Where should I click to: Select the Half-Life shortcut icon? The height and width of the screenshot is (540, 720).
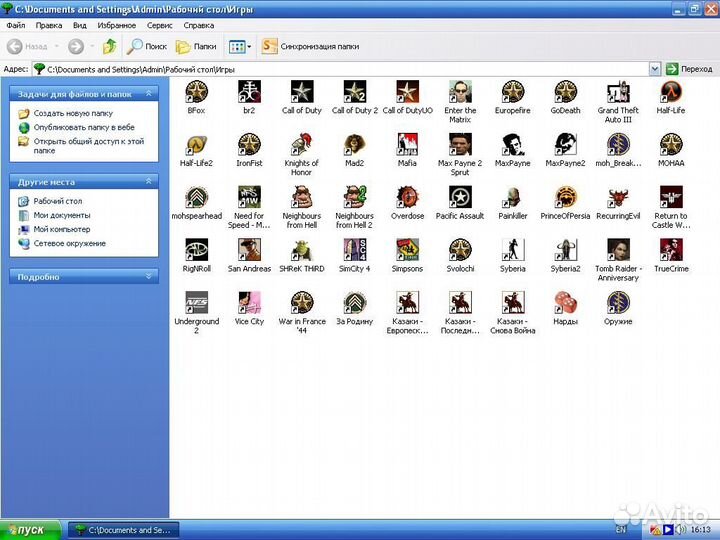tap(671, 92)
